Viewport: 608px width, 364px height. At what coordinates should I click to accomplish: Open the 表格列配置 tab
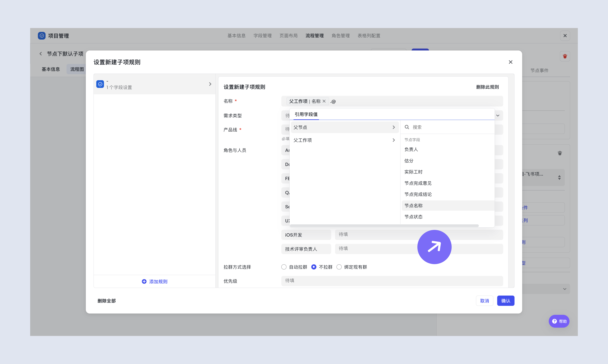click(369, 36)
